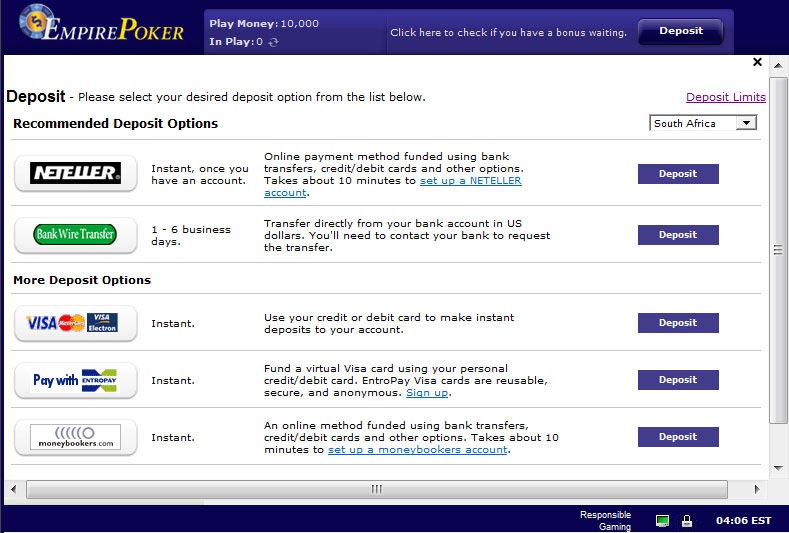Follow the set up a NETELLER account link
This screenshot has width=789, height=533.
(x=470, y=181)
